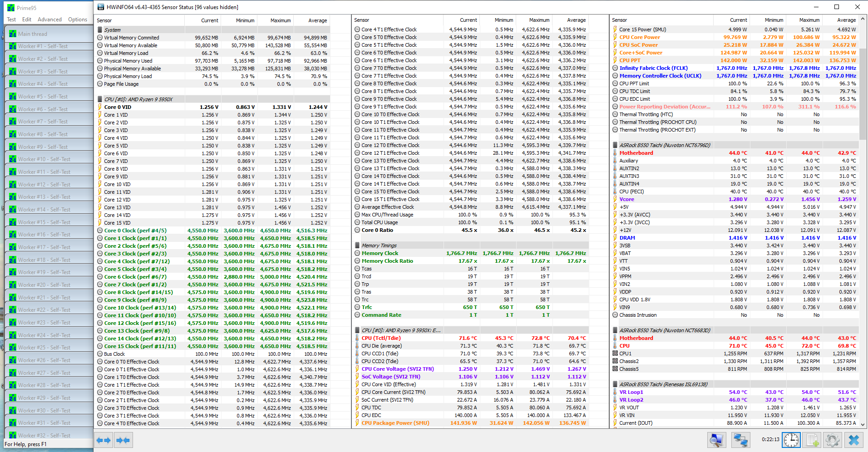
Task: Click the HWiNFO64 title bar app icon
Action: click(100, 7)
